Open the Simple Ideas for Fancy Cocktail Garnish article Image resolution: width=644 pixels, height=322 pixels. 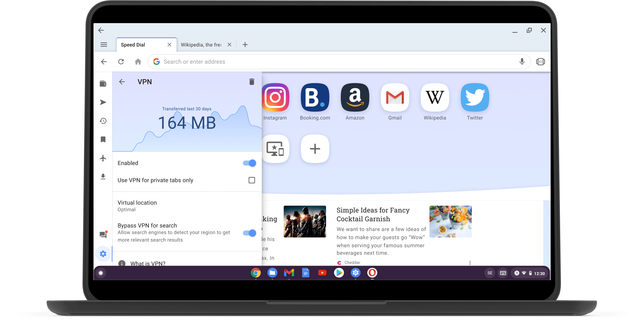click(373, 214)
